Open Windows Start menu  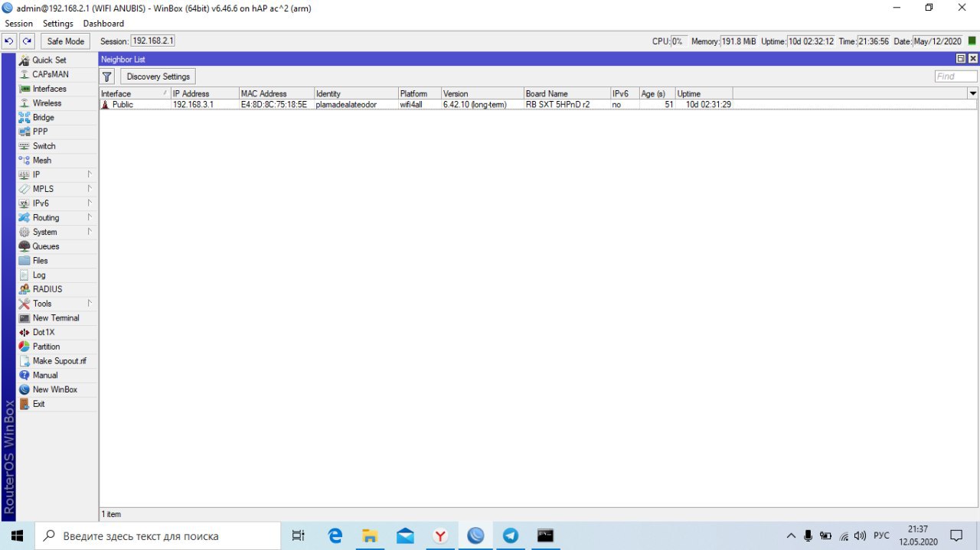17,535
